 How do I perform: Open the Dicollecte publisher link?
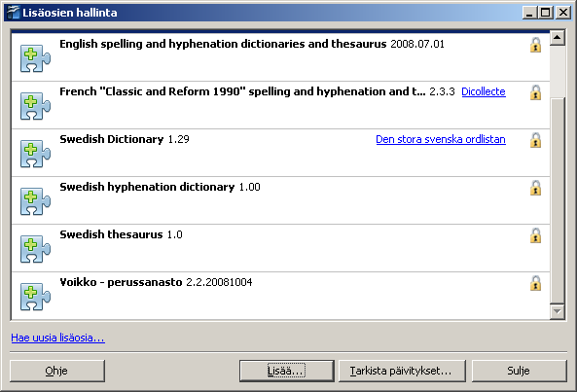coord(484,91)
